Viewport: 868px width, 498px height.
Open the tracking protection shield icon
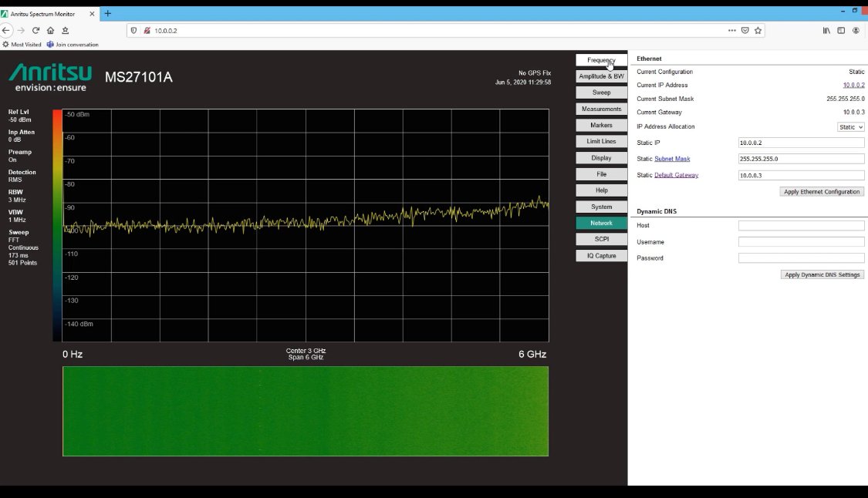coord(133,30)
